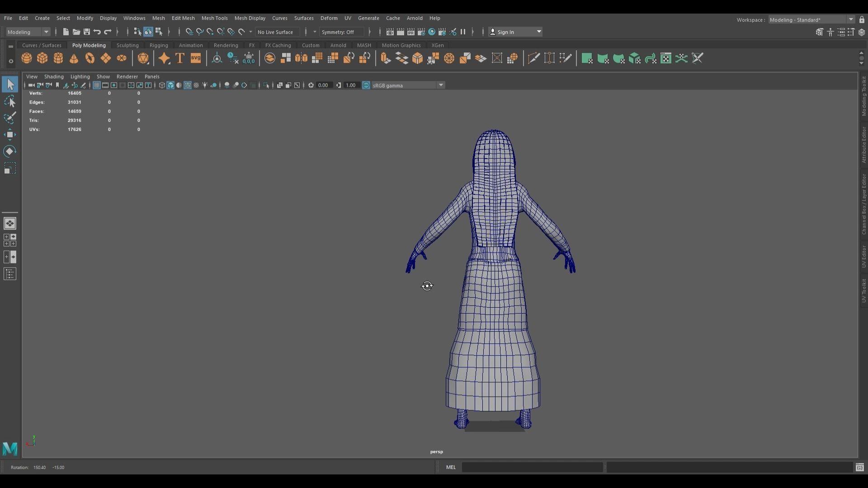Open the Script Editor icon at bottom right

click(x=860, y=467)
